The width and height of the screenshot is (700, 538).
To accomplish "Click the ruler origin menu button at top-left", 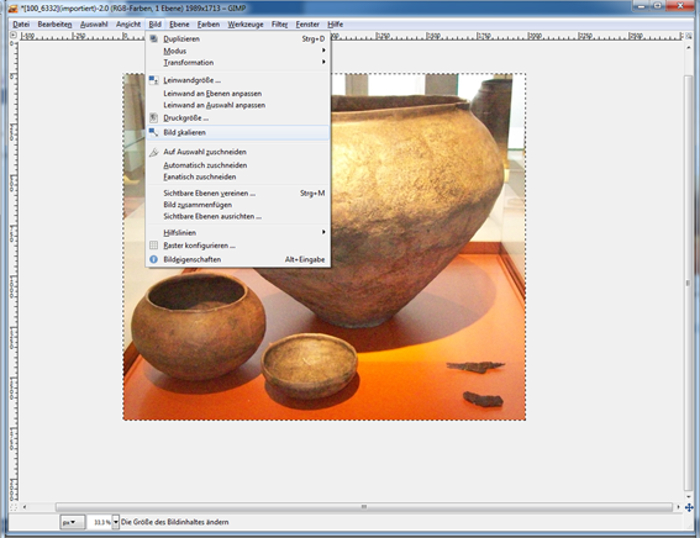I will (x=12, y=35).
